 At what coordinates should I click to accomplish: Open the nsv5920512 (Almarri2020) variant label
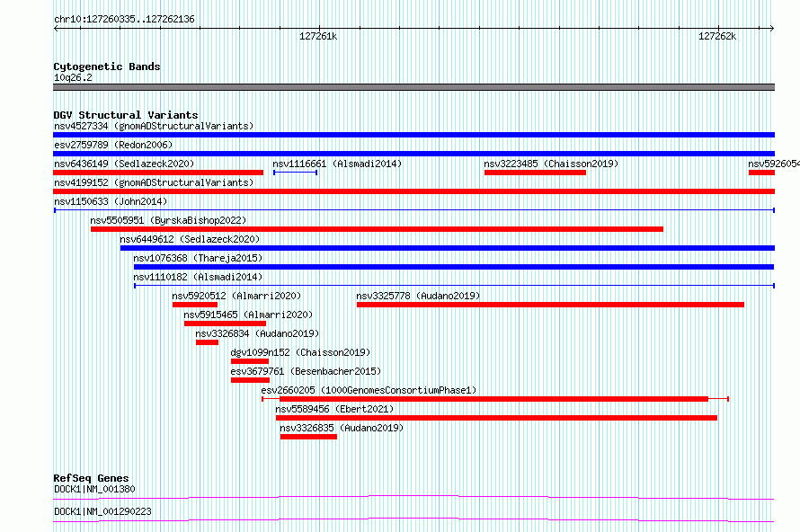tap(236, 296)
